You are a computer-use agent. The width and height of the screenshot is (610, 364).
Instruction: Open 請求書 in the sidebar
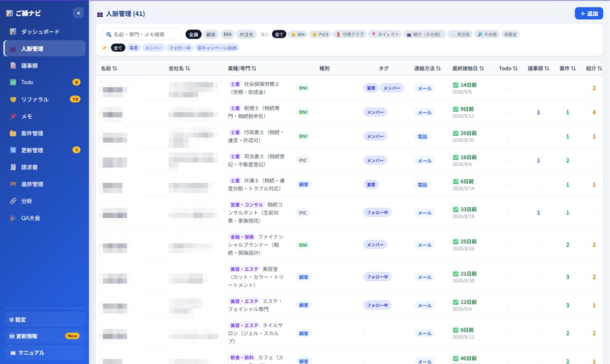[44, 167]
